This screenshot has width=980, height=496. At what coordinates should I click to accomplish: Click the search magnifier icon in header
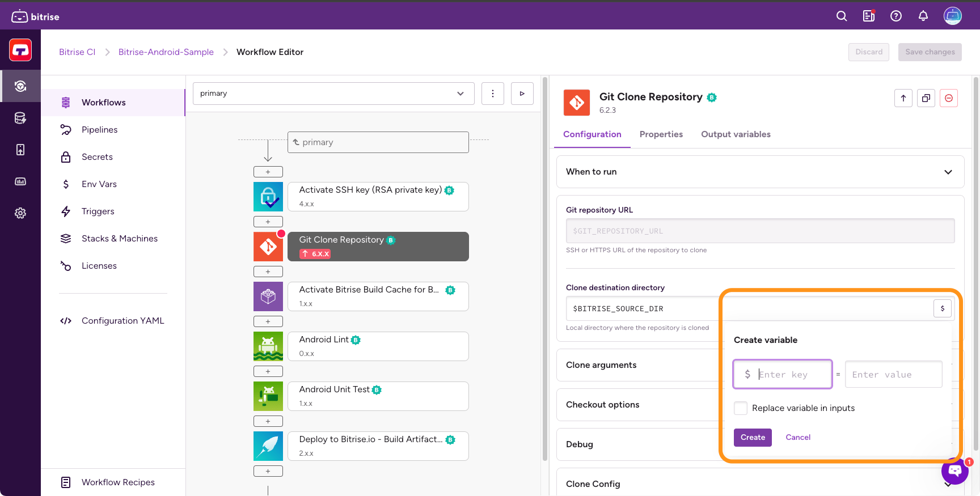842,16
